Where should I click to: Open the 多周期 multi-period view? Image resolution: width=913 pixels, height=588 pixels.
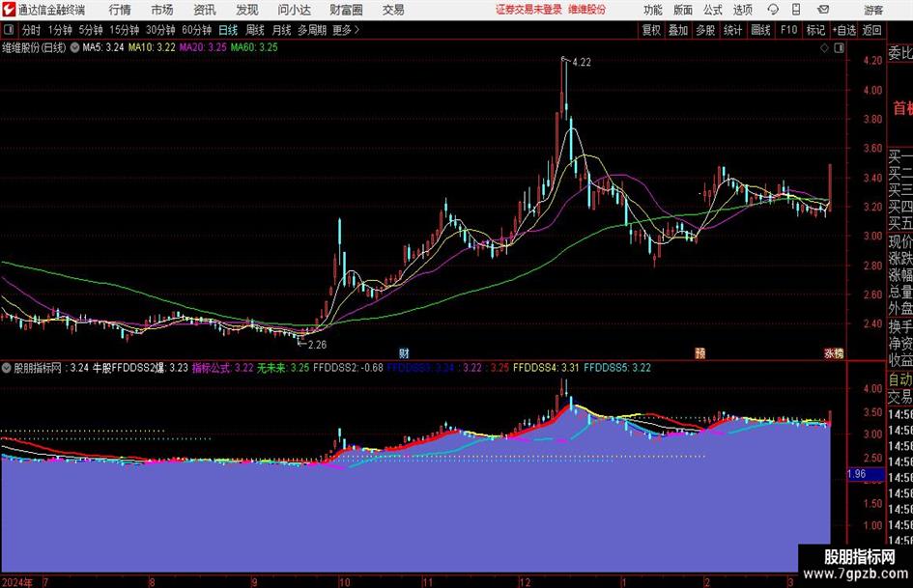coord(312,30)
